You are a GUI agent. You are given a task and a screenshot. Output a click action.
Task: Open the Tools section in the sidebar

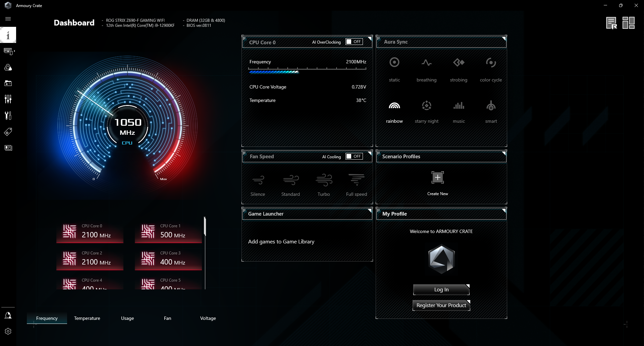tap(8, 115)
